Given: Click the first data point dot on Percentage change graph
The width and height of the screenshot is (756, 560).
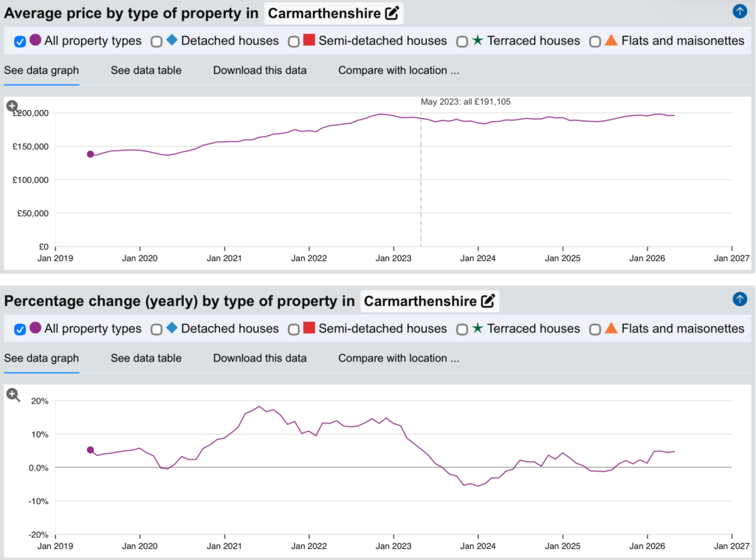Looking at the screenshot, I should (x=90, y=449).
